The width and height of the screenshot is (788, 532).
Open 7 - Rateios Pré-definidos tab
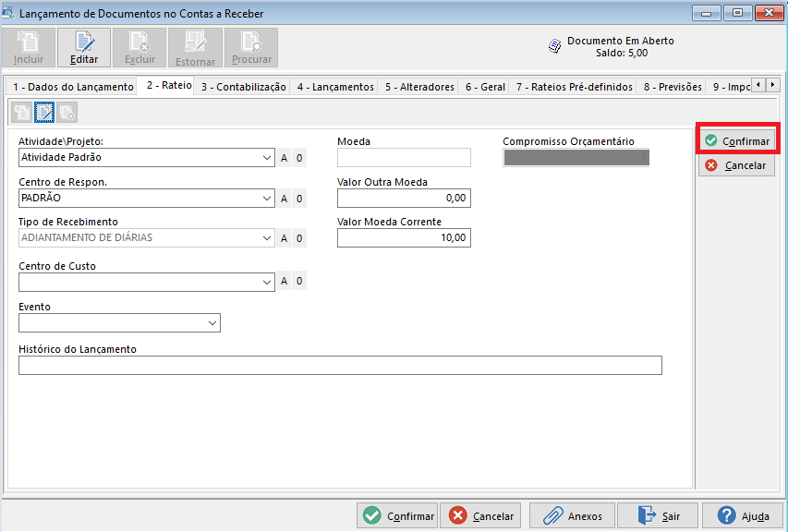tap(574, 87)
